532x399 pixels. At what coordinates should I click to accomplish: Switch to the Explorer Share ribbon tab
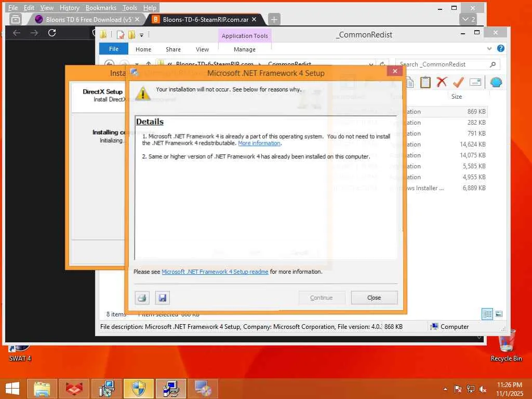[x=173, y=49]
